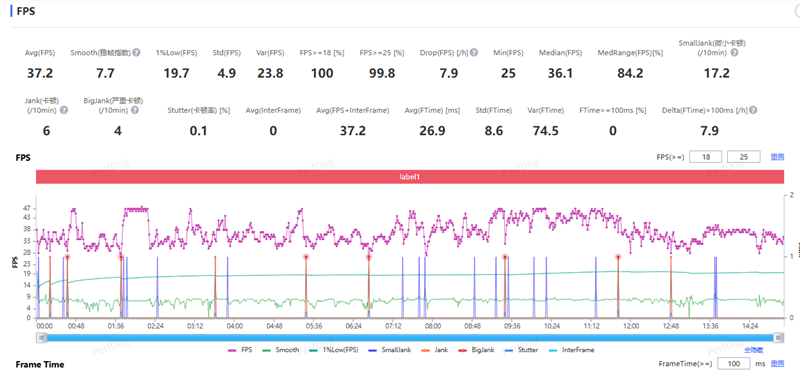Image resolution: width=800 pixels, height=375 pixels.
Task: Click help icon next to Drop(FPS) [/h]
Action: click(x=474, y=53)
